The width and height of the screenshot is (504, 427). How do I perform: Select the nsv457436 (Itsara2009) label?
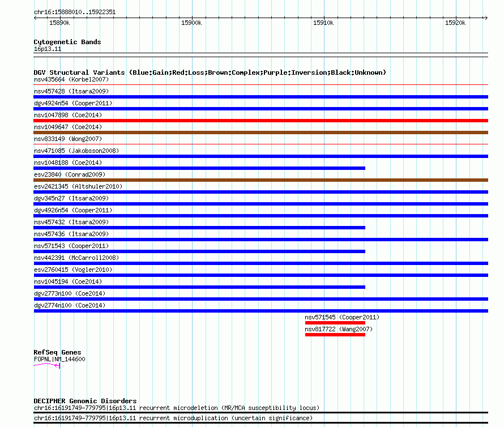pyautogui.click(x=71, y=234)
